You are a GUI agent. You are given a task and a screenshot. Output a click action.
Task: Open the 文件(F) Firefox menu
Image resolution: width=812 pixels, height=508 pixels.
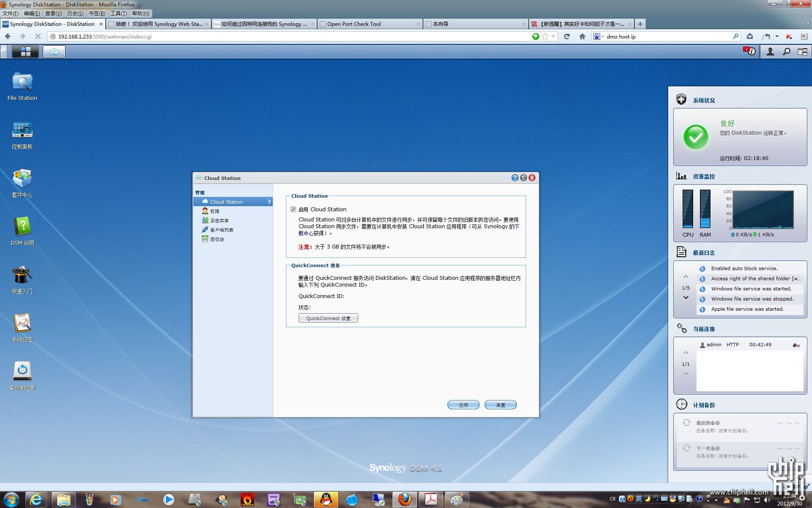pos(10,14)
